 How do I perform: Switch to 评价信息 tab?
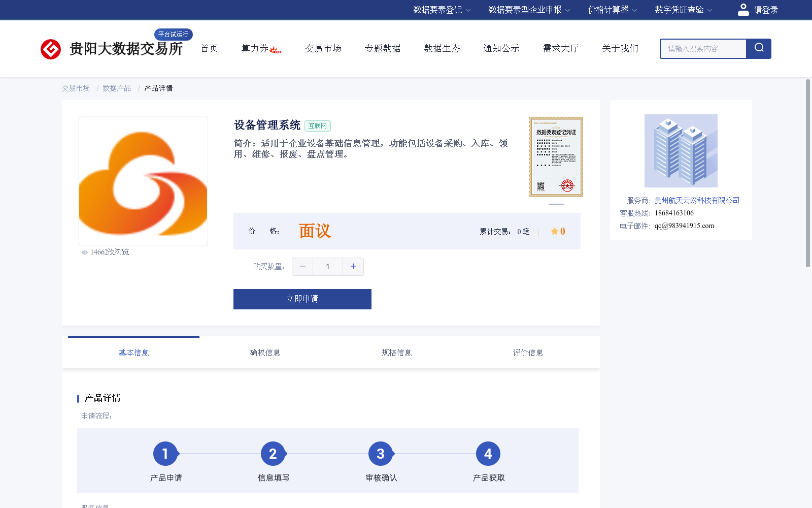[x=528, y=353]
